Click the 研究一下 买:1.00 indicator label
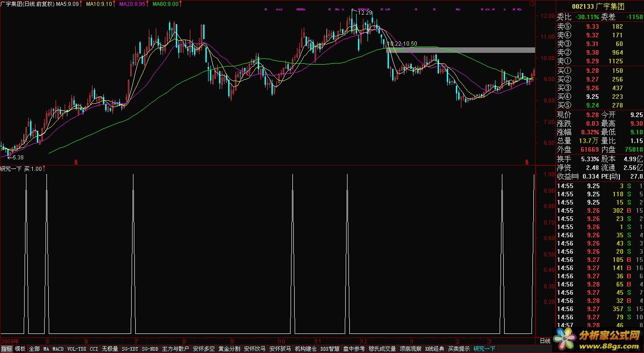 click(x=21, y=169)
